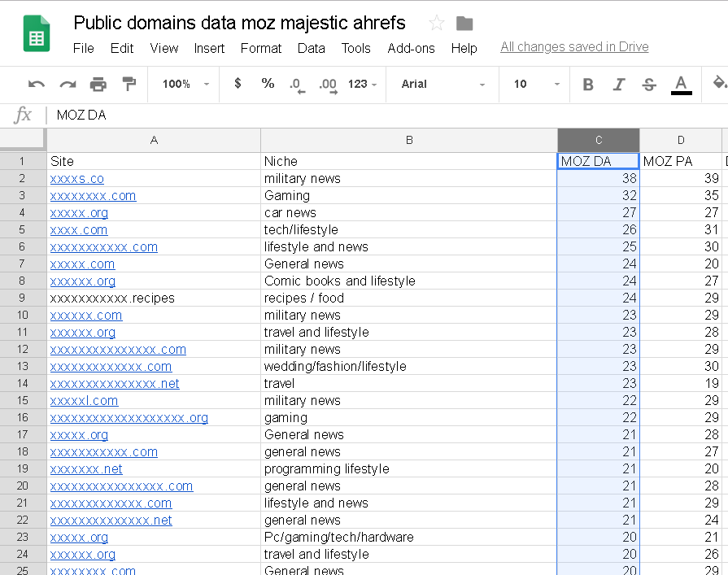The width and height of the screenshot is (728, 575).
Task: Toggle strikethrough formatting
Action: pos(649,84)
